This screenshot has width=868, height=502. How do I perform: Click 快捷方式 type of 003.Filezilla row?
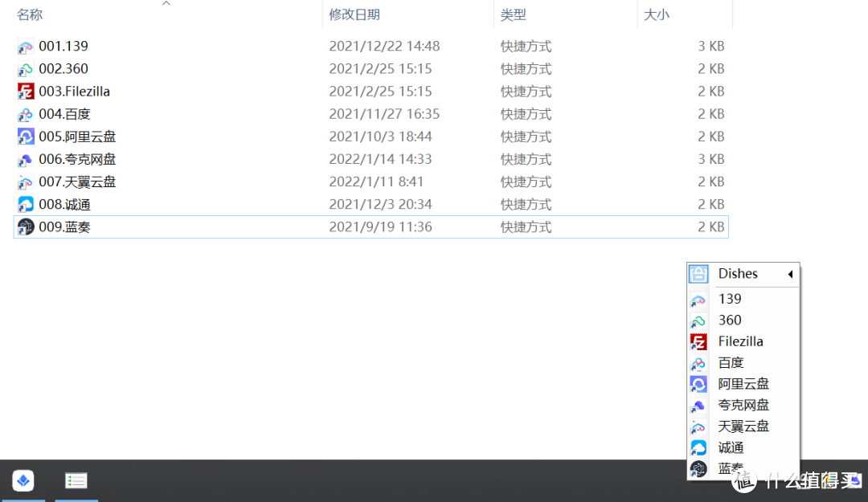point(526,92)
